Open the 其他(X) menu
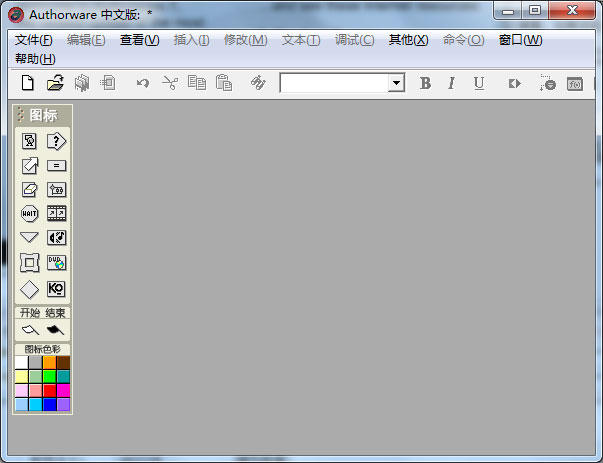Screen dimensions: 603x463 (x=408, y=40)
